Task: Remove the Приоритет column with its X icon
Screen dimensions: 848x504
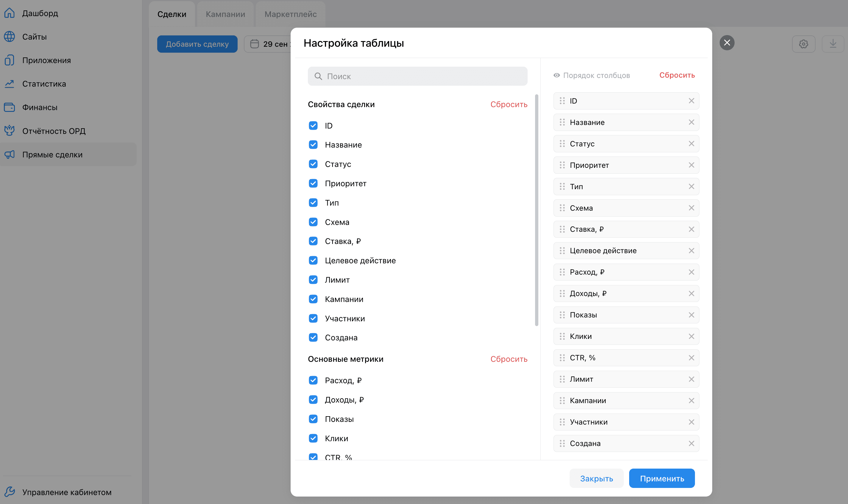Action: tap(691, 165)
